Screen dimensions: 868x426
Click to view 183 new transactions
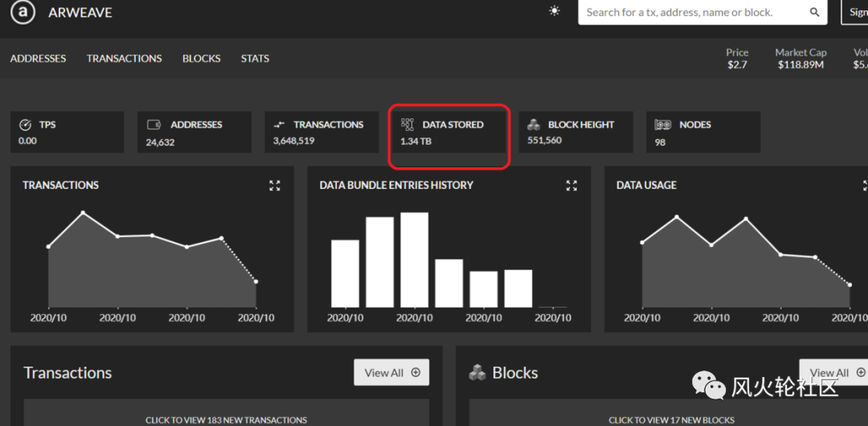[227, 420]
